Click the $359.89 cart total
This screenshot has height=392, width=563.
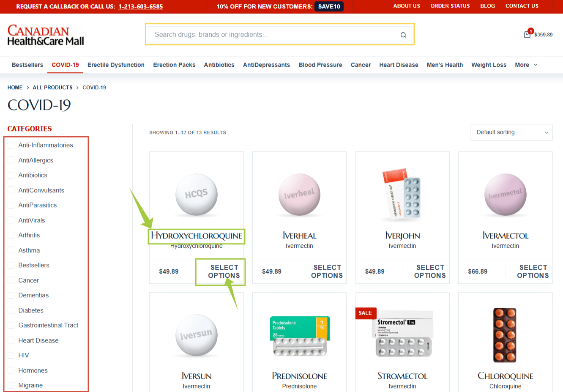click(x=543, y=35)
